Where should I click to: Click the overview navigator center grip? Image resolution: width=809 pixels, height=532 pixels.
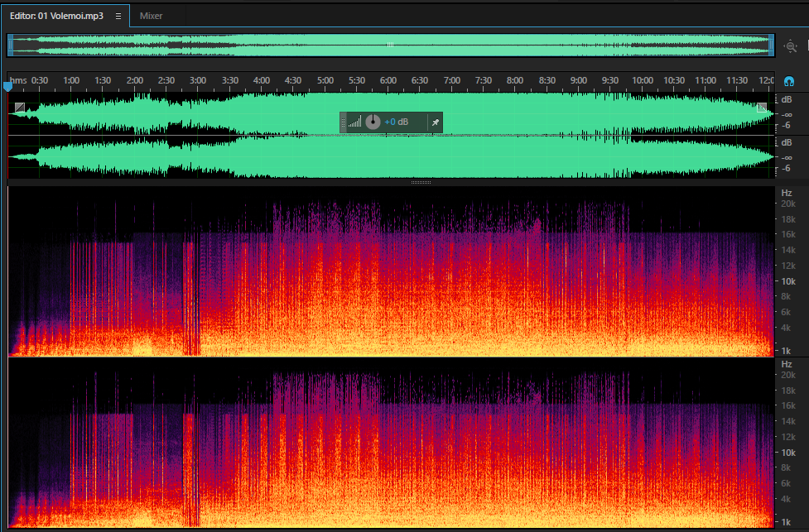(391, 46)
